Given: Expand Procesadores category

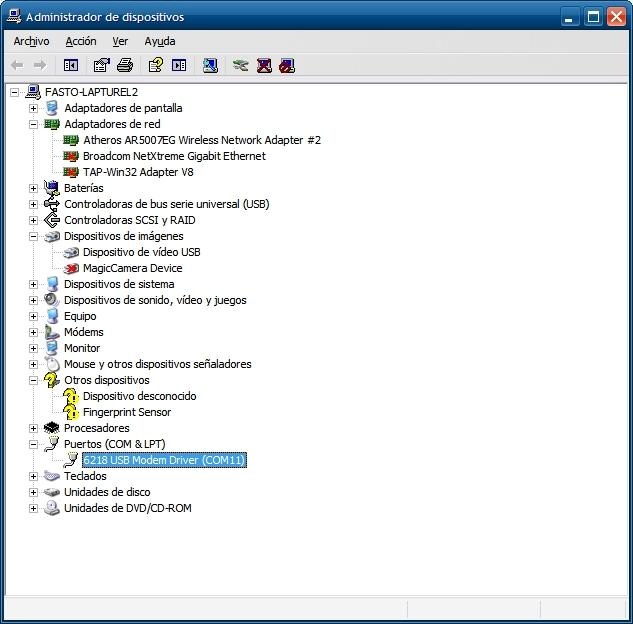Looking at the screenshot, I should pyautogui.click(x=33, y=428).
